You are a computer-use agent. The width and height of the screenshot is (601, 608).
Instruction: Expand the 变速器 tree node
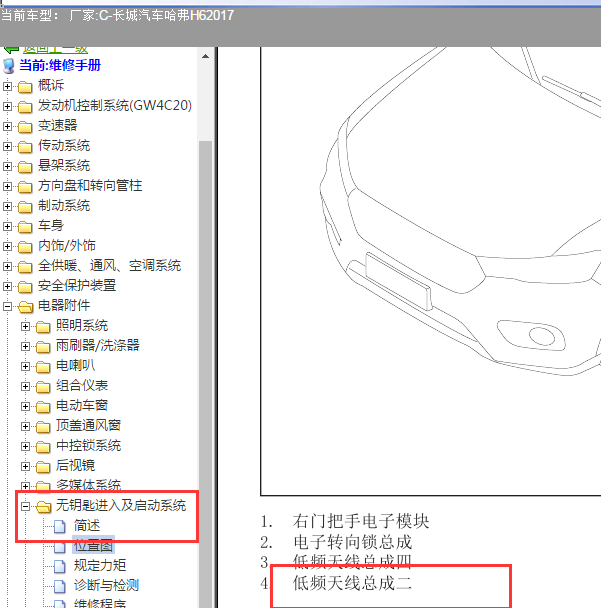tap(7, 126)
